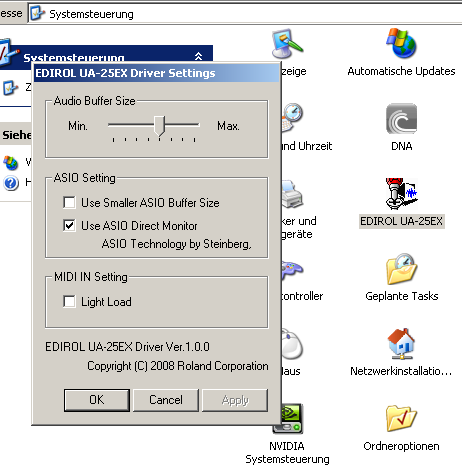Click the Audio Buffer Size slider thumb
Image resolution: width=463 pixels, height=471 pixels.
(160, 126)
